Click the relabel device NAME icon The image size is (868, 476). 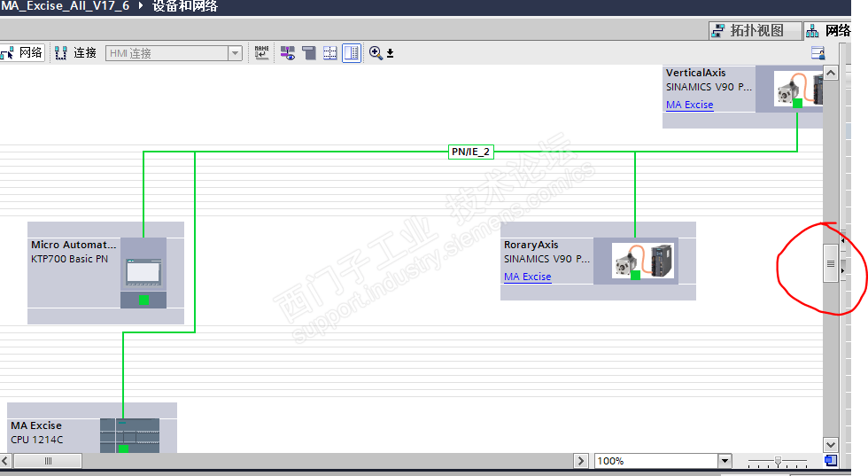[x=261, y=52]
